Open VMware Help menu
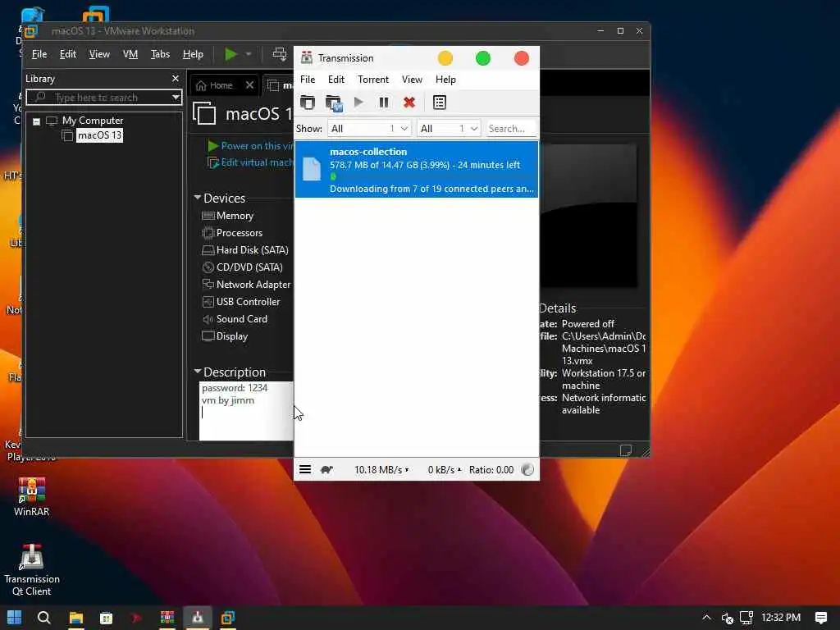Viewport: 840px width, 630px height. coord(193,54)
